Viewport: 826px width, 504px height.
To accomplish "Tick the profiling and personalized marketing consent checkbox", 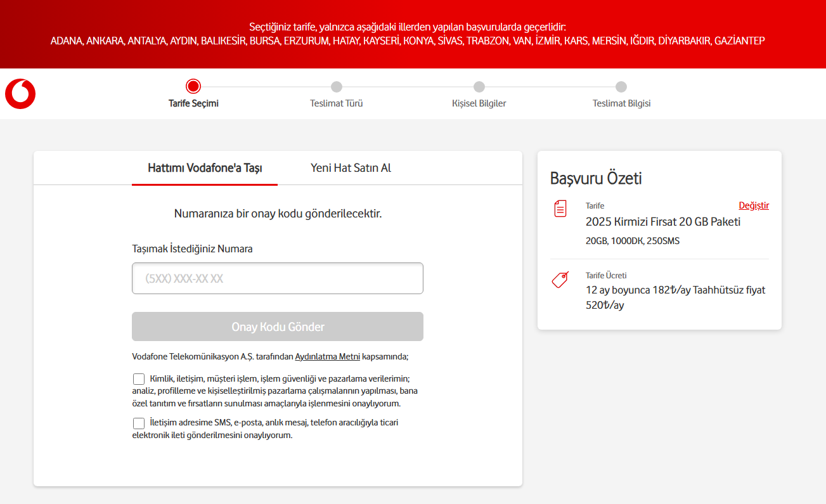I will [139, 379].
